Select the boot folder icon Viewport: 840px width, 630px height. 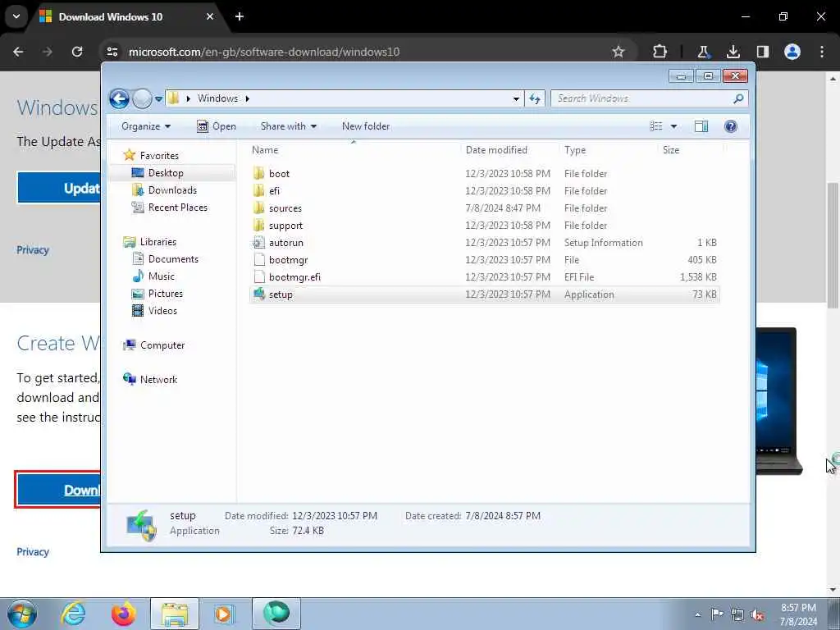[x=258, y=174]
